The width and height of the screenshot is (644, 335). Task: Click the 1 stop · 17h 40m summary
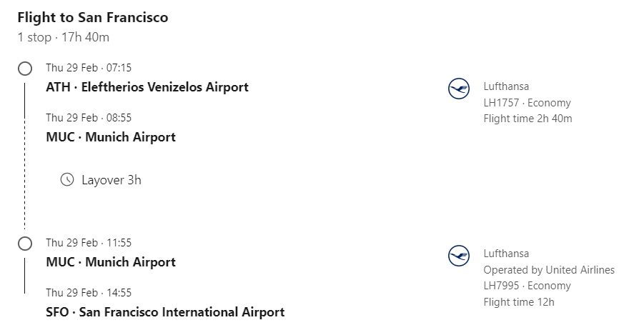(63, 37)
